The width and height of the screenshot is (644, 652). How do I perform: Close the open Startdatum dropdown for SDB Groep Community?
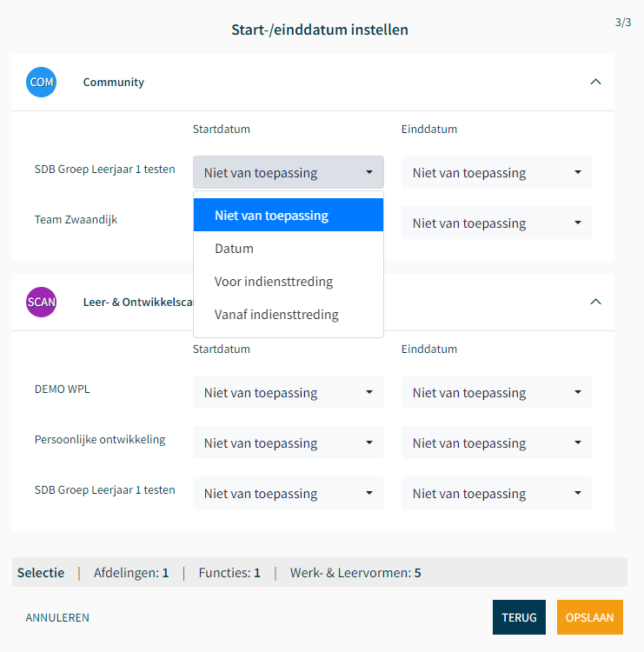tap(288, 172)
